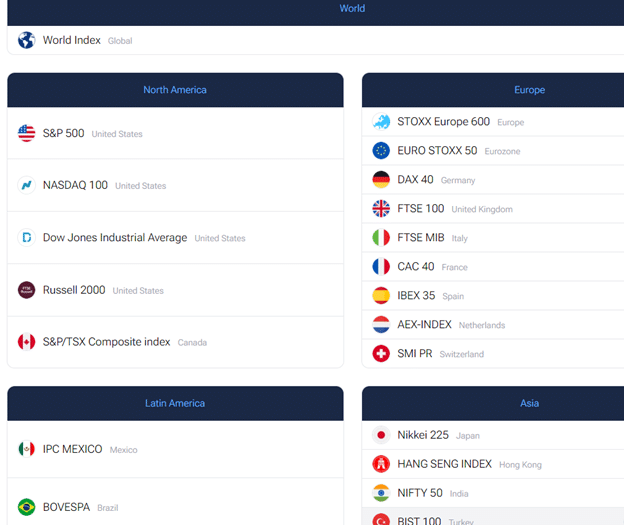Open the Nikkei 225 index

pos(423,435)
